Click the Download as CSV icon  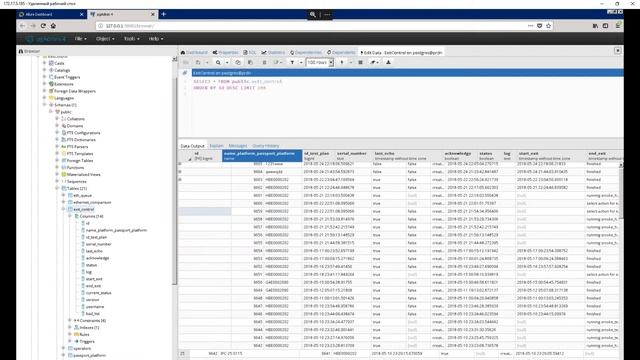[388, 62]
